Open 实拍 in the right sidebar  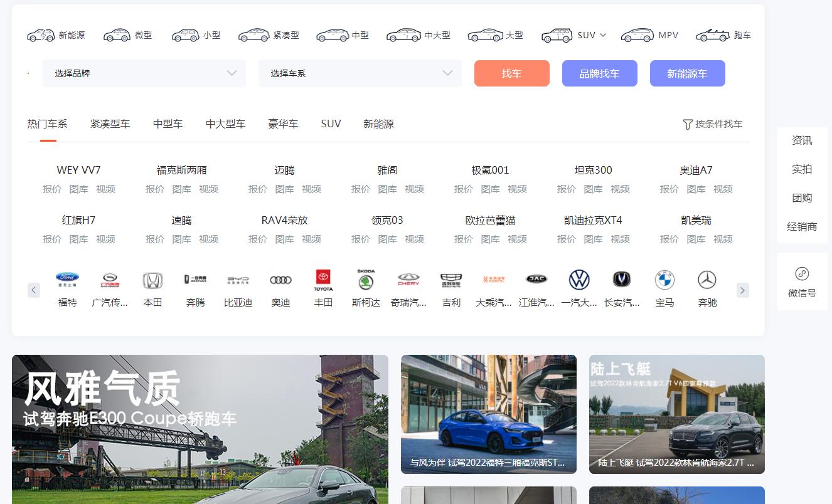802,169
